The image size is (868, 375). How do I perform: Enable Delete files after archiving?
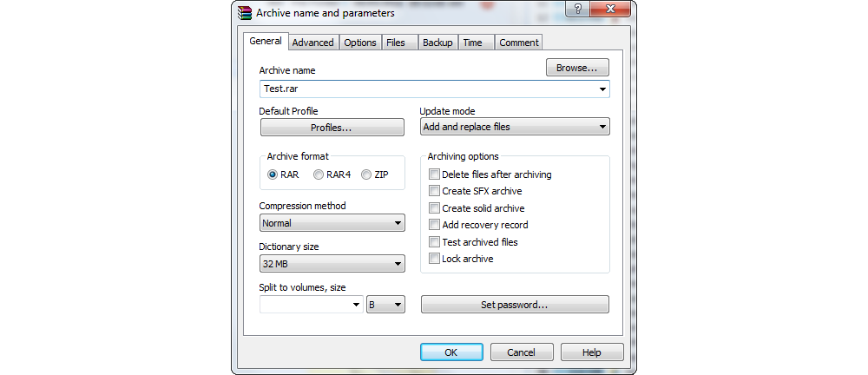[x=435, y=174]
